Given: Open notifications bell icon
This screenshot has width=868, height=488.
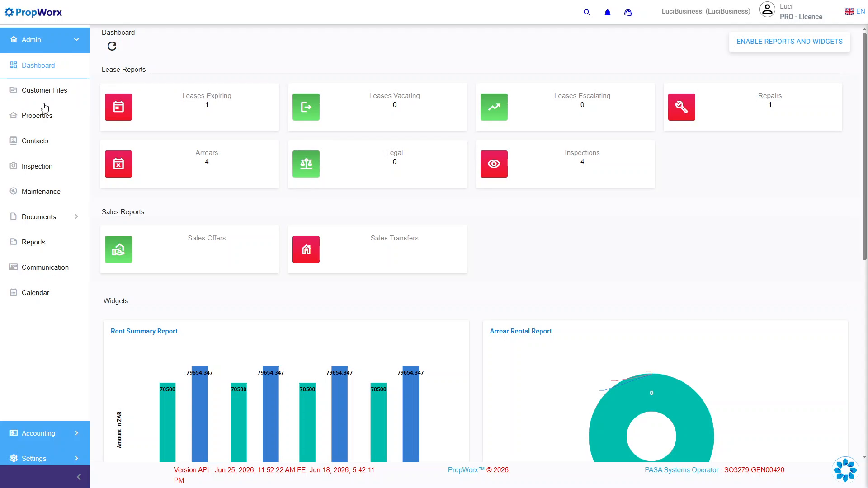Looking at the screenshot, I should [x=608, y=13].
